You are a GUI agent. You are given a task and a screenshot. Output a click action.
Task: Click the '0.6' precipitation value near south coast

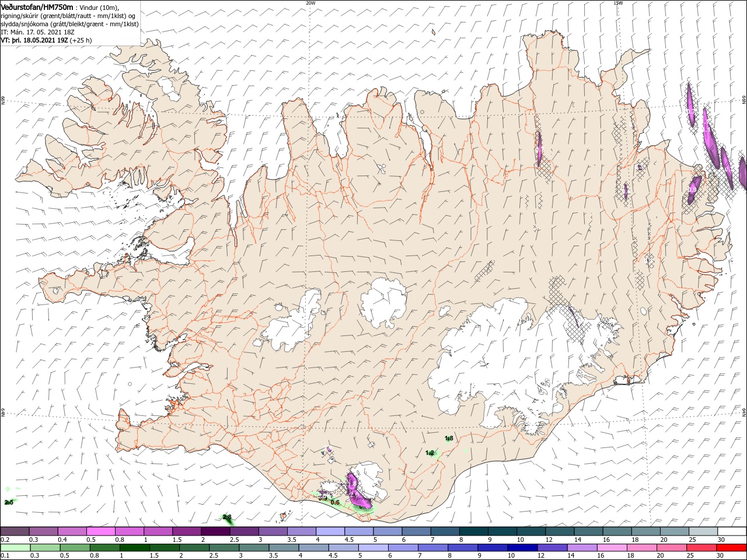coord(335,502)
